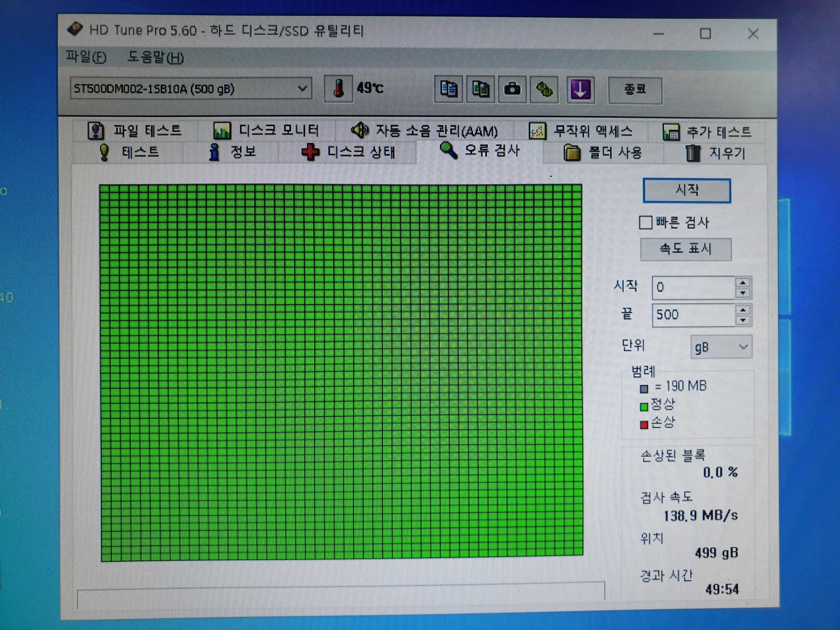The width and height of the screenshot is (840, 630).
Task: Decrease the 끝 value with down arrow
Action: pos(743,320)
